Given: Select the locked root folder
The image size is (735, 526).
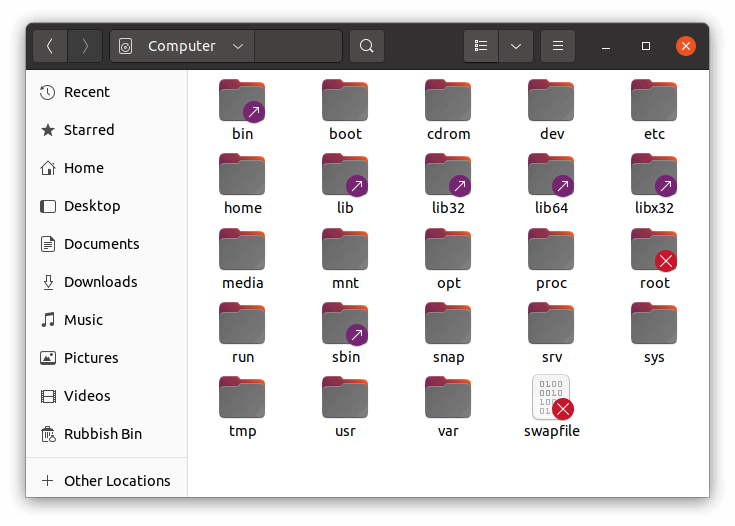Looking at the screenshot, I should click(x=654, y=249).
